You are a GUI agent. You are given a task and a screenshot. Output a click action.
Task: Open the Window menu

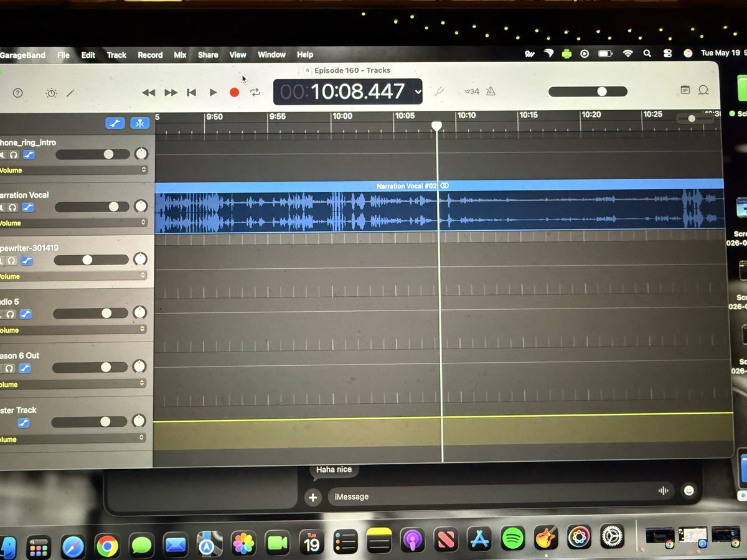(272, 55)
